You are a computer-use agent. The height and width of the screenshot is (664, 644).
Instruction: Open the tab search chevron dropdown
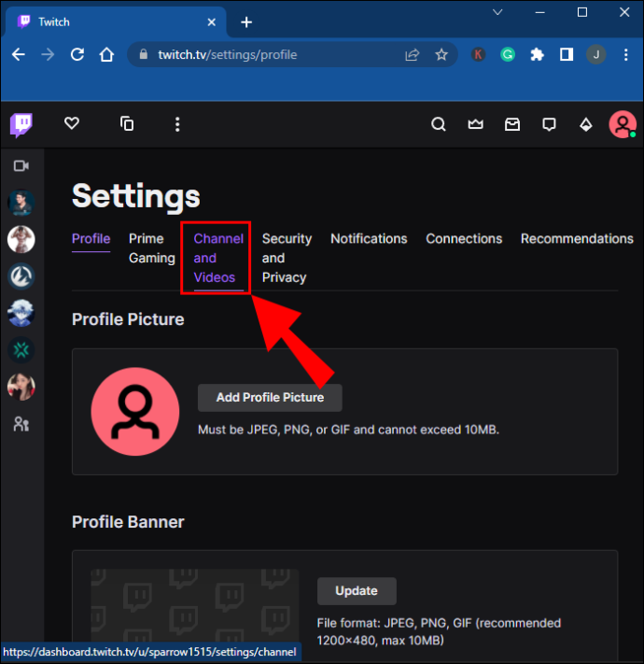pyautogui.click(x=497, y=12)
